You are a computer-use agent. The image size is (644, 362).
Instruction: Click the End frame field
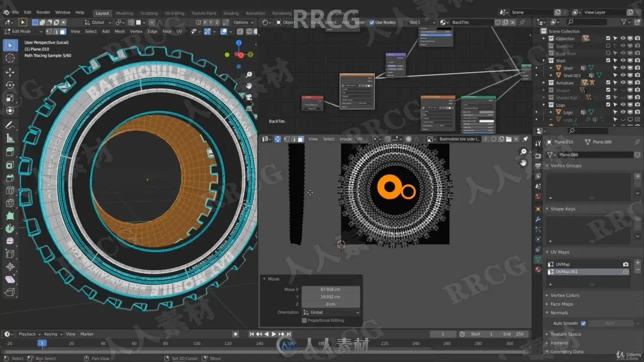point(513,334)
